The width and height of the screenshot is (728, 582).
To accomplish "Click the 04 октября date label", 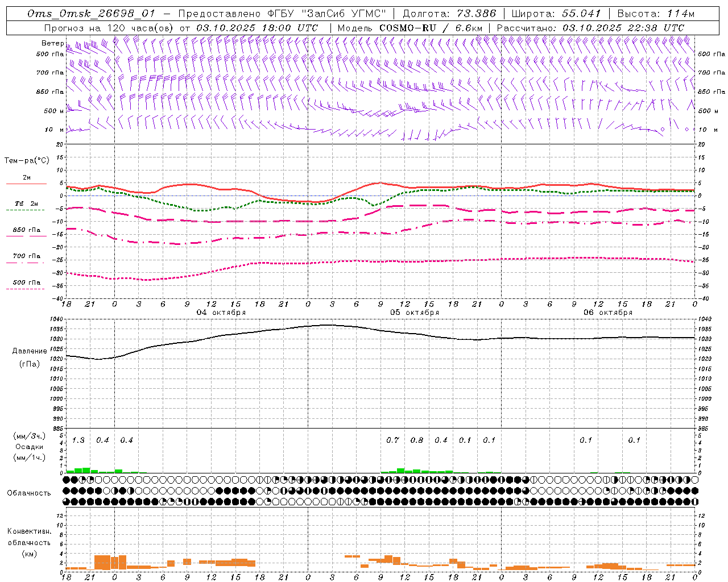I will pyautogui.click(x=221, y=313).
